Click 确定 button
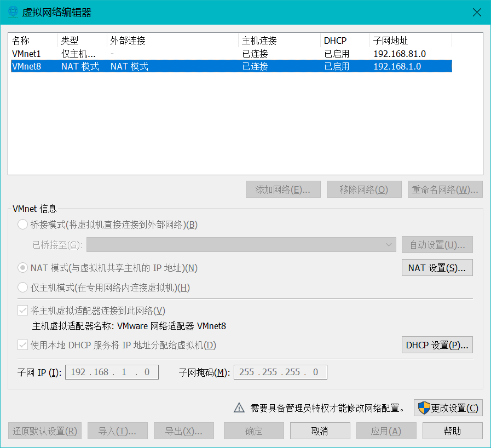The width and height of the screenshot is (491, 448). [x=253, y=431]
